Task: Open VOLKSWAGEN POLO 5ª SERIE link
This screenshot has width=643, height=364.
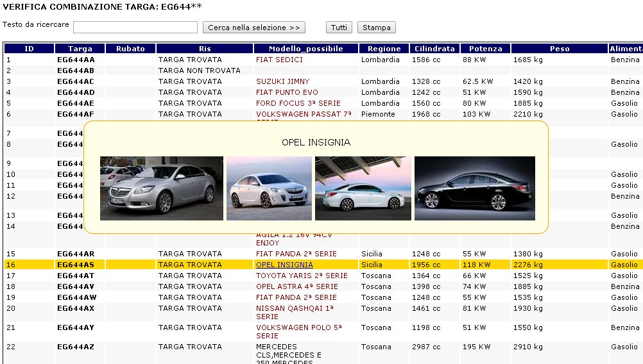Action: tap(298, 332)
